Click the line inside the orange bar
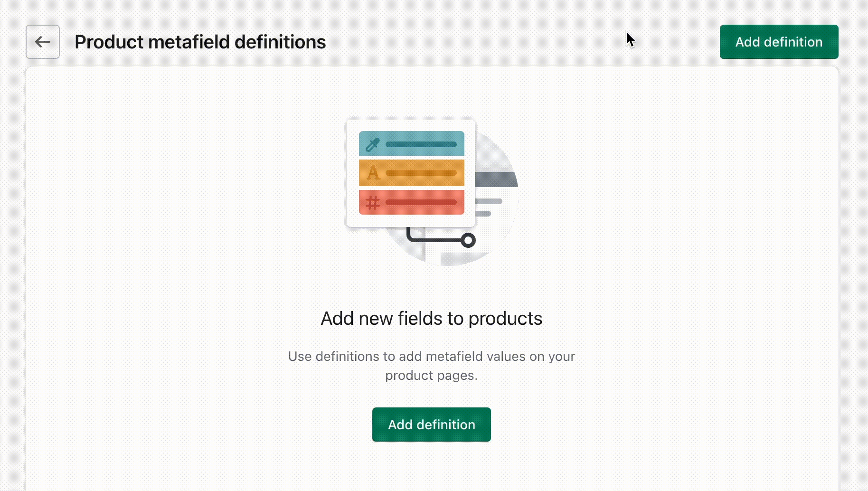This screenshot has width=868, height=491. tap(421, 173)
